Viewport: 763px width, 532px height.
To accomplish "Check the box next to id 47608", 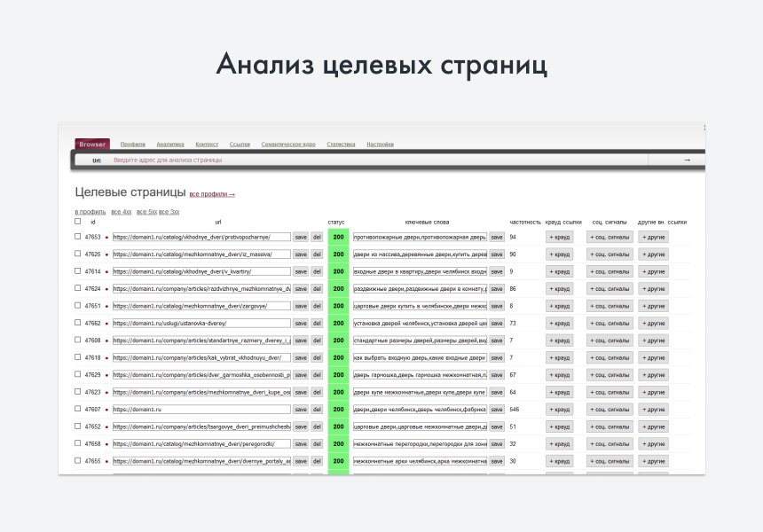I will click(x=77, y=340).
